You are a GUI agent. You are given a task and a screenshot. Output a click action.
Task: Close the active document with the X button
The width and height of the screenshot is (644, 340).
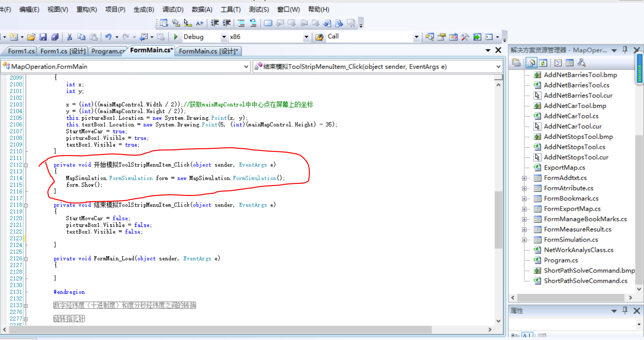pos(498,50)
